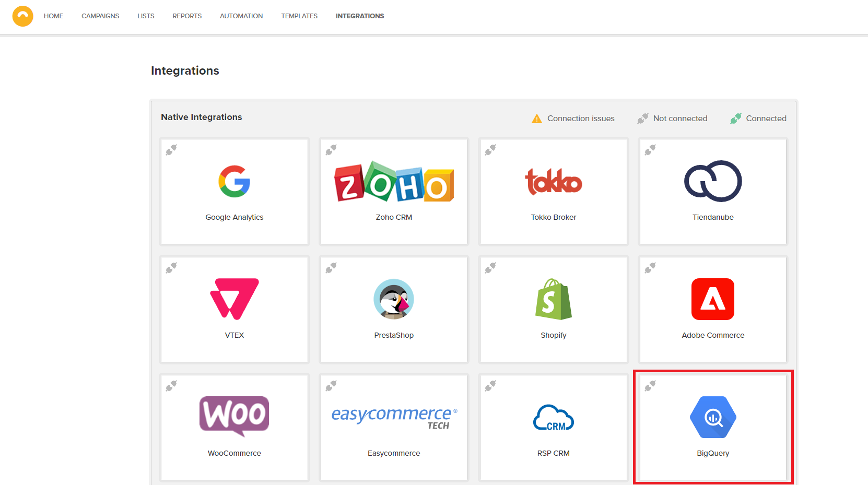868x485 pixels.
Task: Click the BigQuery card's plug status icon
Action: click(650, 386)
